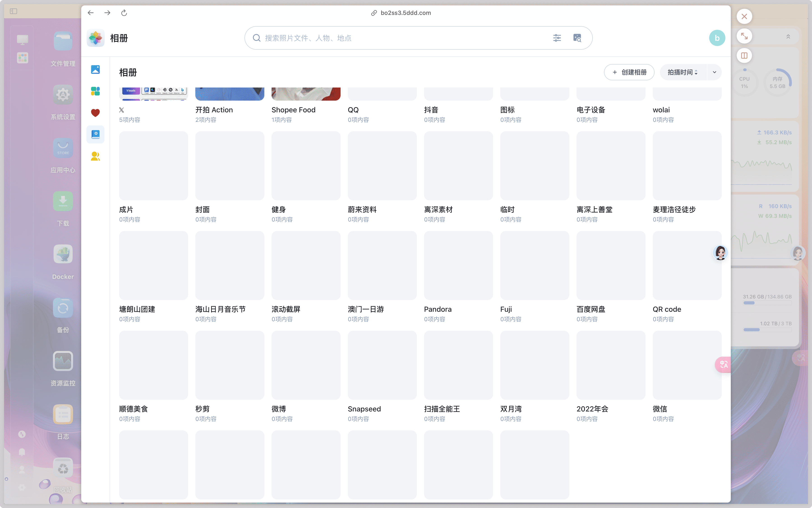The width and height of the screenshot is (812, 508).
Task: Open the people section in the sidebar
Action: click(x=95, y=156)
